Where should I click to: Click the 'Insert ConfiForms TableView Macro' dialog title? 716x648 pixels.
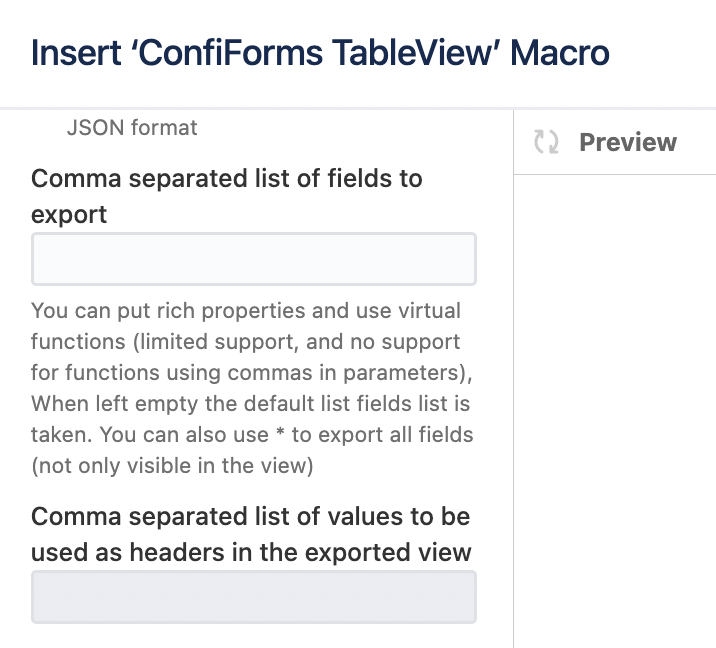(320, 53)
